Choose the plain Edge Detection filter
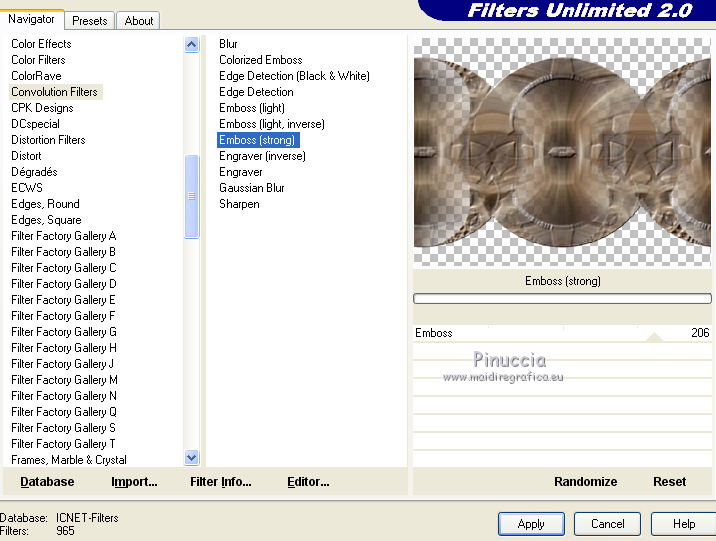Screen dimensions: 716x541 pos(256,92)
